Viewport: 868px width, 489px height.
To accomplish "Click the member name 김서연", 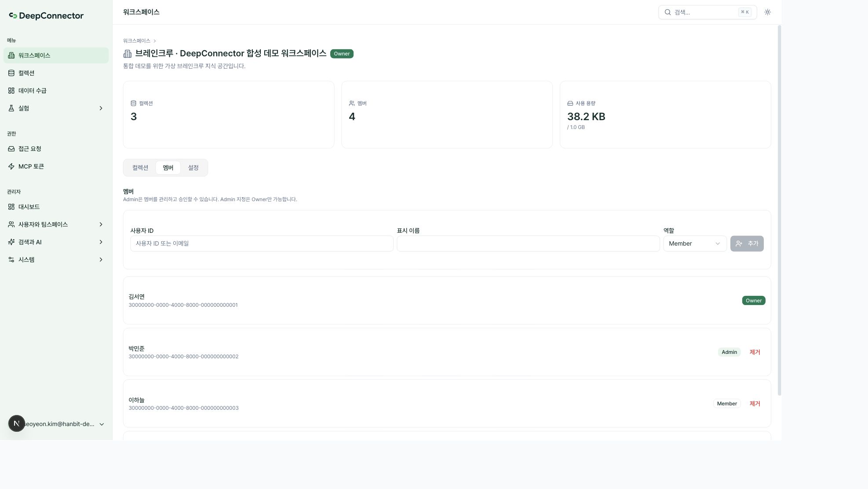I will [137, 297].
